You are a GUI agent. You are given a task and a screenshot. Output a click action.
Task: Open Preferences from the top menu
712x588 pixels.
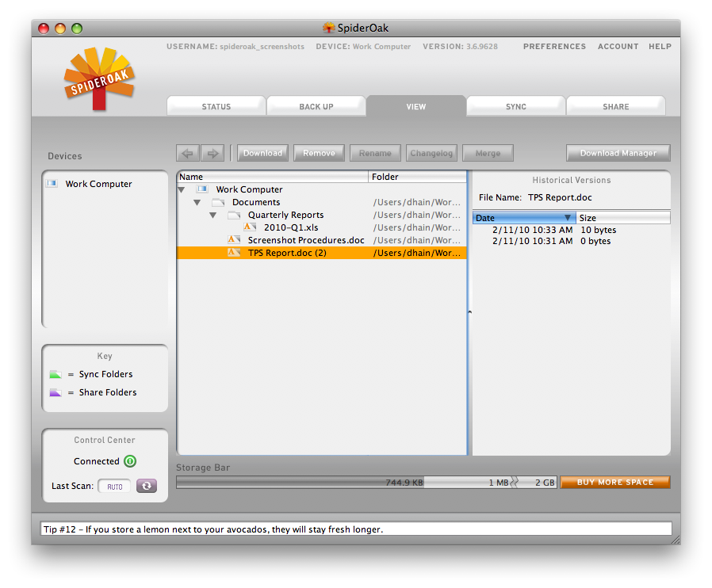[554, 47]
